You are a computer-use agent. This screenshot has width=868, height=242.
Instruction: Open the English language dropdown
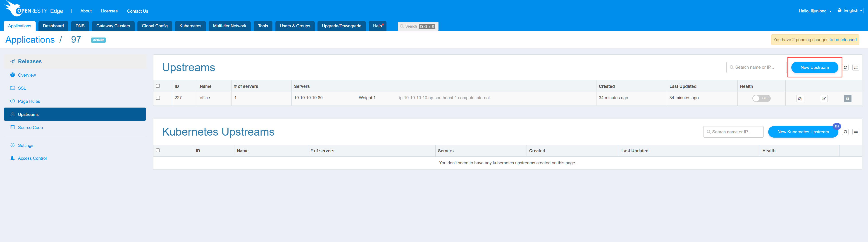click(853, 11)
